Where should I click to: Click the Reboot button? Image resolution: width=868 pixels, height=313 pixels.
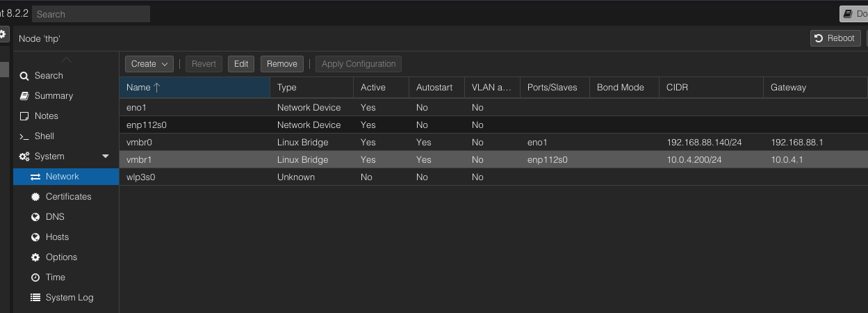tap(835, 38)
